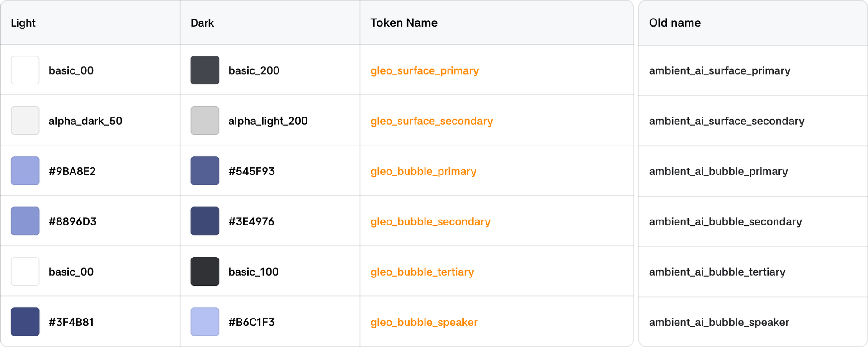Click the #545F93 color swatch
Screen dimensions: 868x347
point(205,171)
